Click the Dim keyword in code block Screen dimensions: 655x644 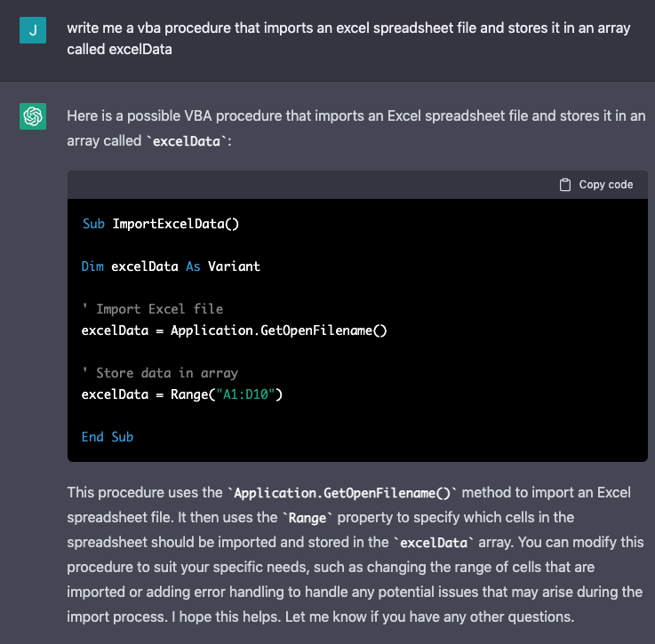92,266
